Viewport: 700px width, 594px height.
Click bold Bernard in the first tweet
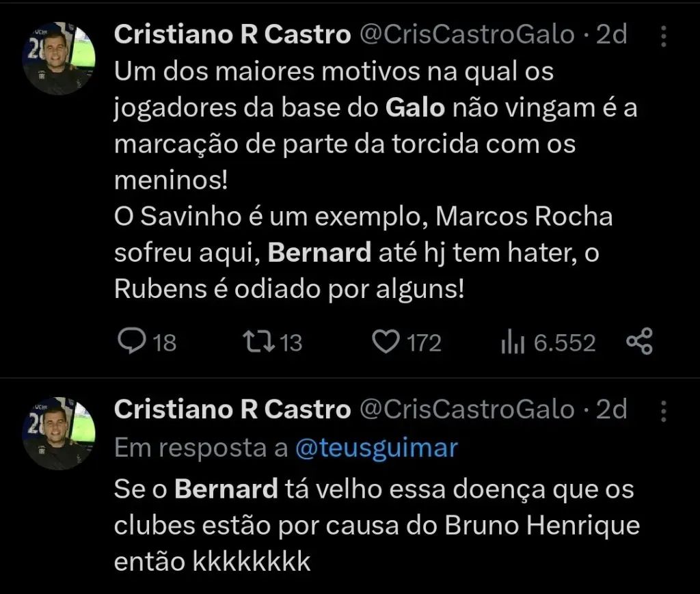click(319, 254)
